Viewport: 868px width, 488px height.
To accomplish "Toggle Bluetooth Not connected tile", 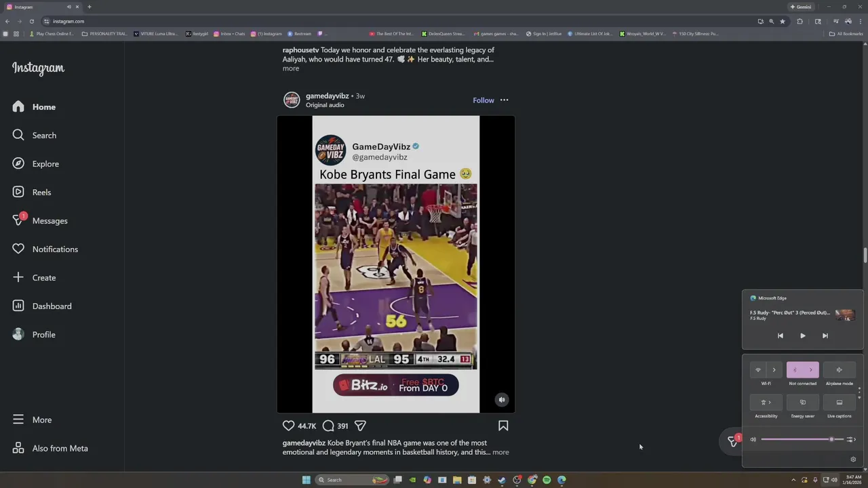I will [x=795, y=370].
